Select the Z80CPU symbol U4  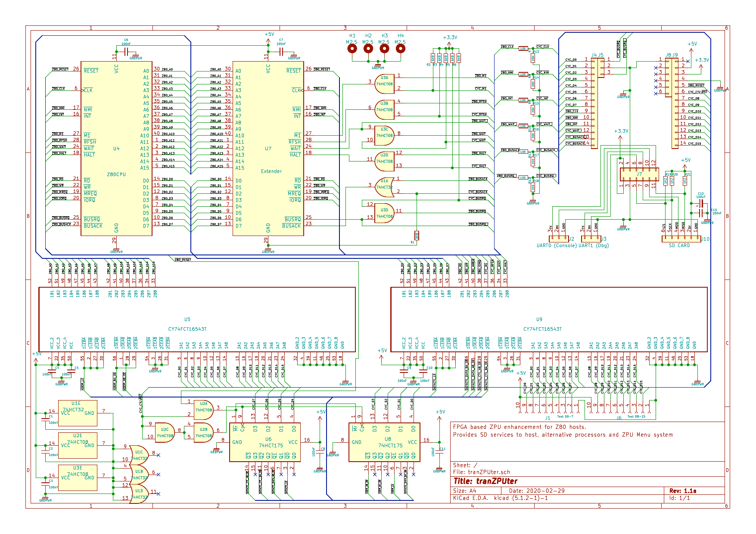(116, 151)
